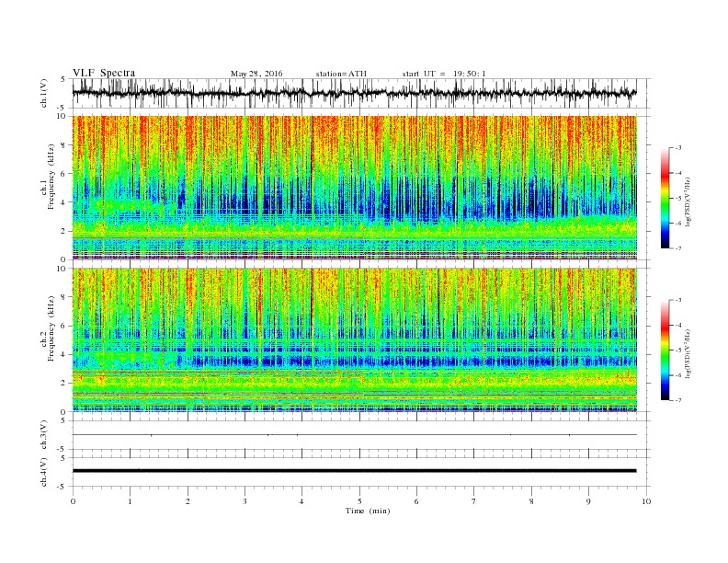Click the time axis tick label "9"

tap(588, 501)
